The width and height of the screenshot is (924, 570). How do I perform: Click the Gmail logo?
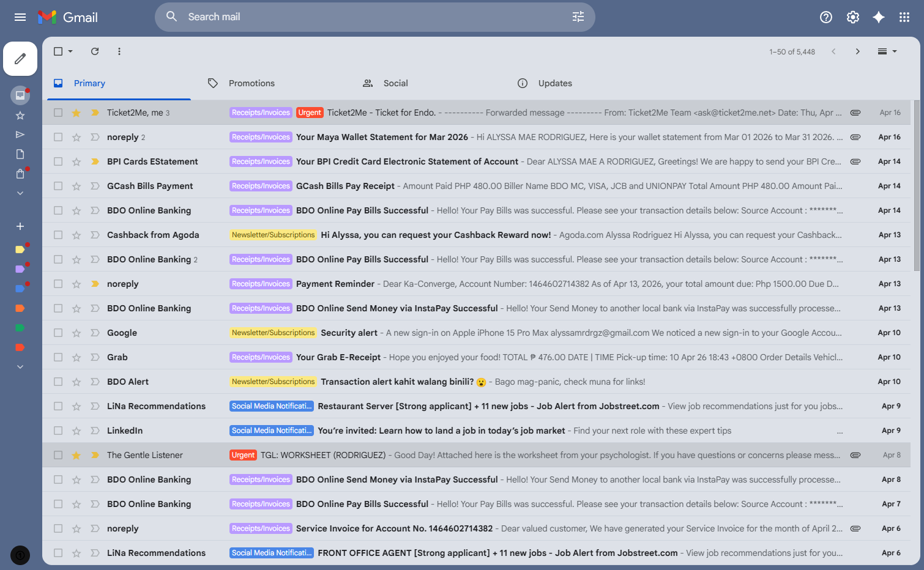[68, 17]
